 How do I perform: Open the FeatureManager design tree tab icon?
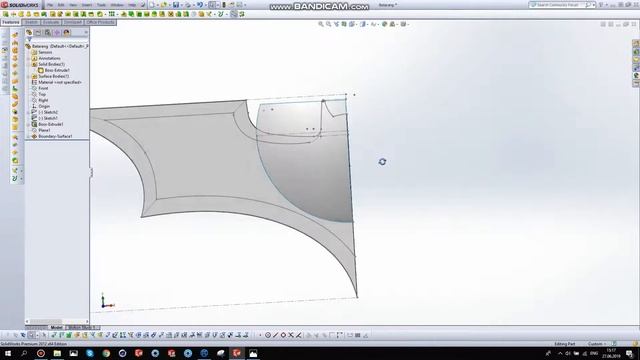pyautogui.click(x=29, y=32)
